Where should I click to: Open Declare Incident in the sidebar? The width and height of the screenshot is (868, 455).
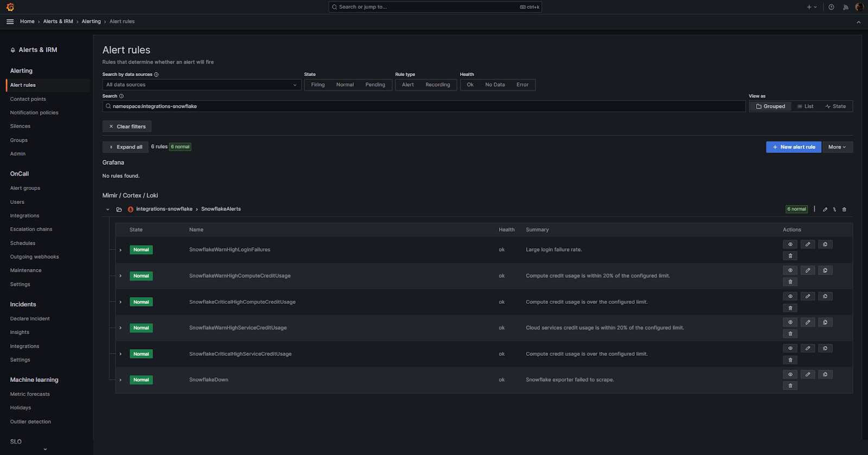[30, 319]
